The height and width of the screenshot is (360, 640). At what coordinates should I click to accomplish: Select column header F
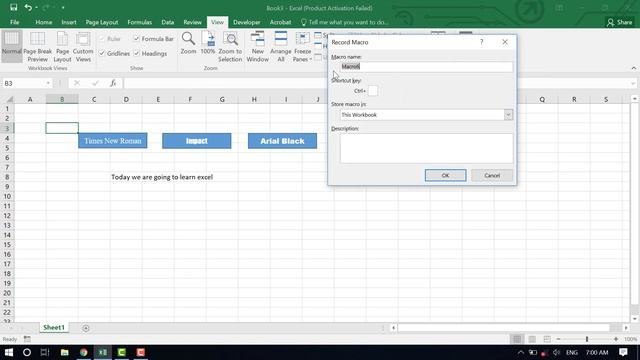point(190,99)
